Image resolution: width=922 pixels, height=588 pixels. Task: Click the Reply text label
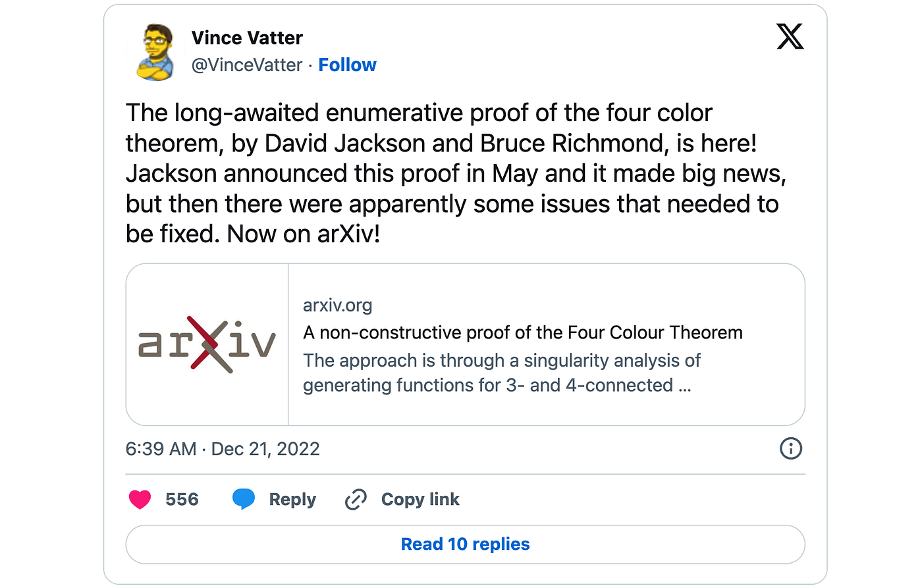pos(292,499)
